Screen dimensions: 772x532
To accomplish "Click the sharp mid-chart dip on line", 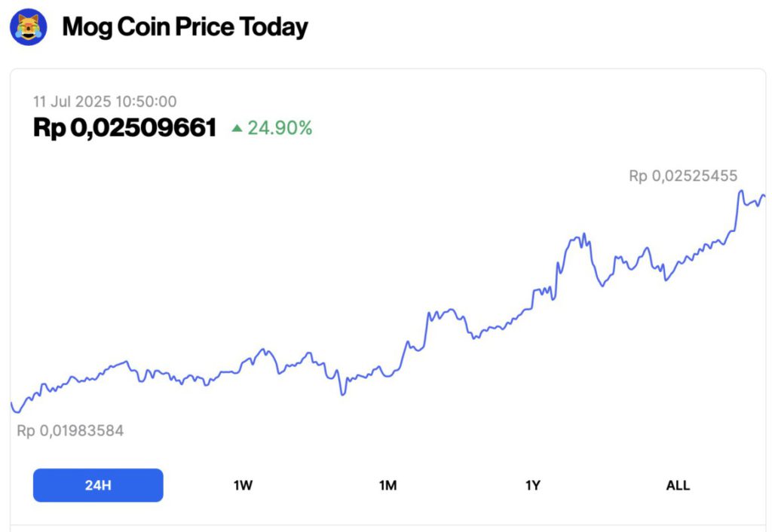I will point(342,393).
